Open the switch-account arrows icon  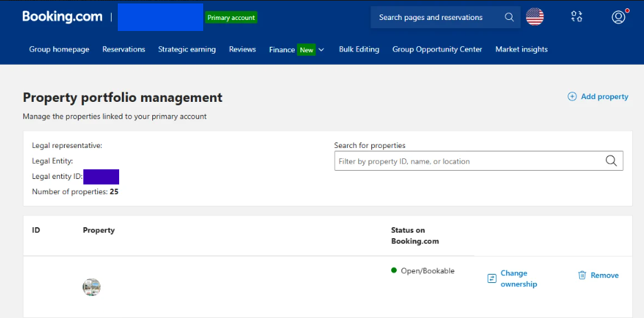pos(577,17)
